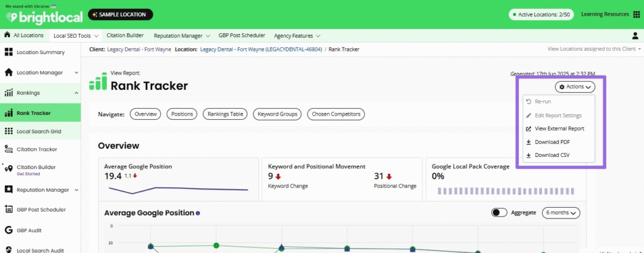This screenshot has height=253, width=644.
Task: Click the BrightLocal logo
Action: (x=45, y=17)
